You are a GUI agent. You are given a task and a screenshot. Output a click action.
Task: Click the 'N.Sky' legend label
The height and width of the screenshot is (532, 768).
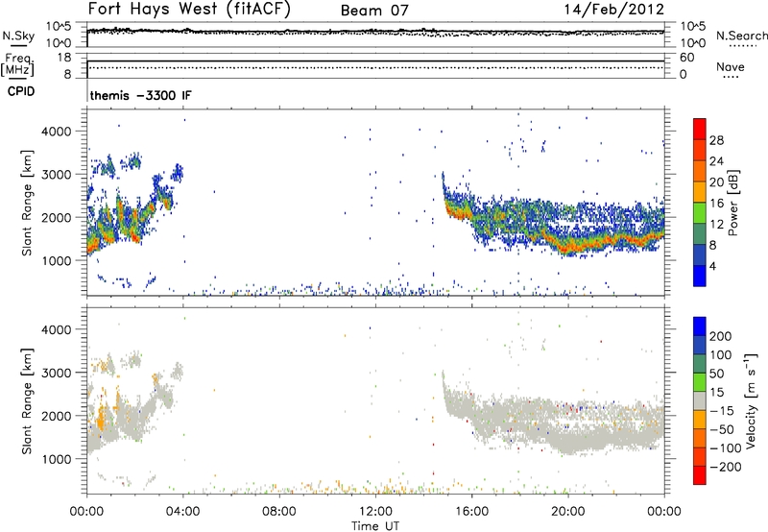point(18,36)
